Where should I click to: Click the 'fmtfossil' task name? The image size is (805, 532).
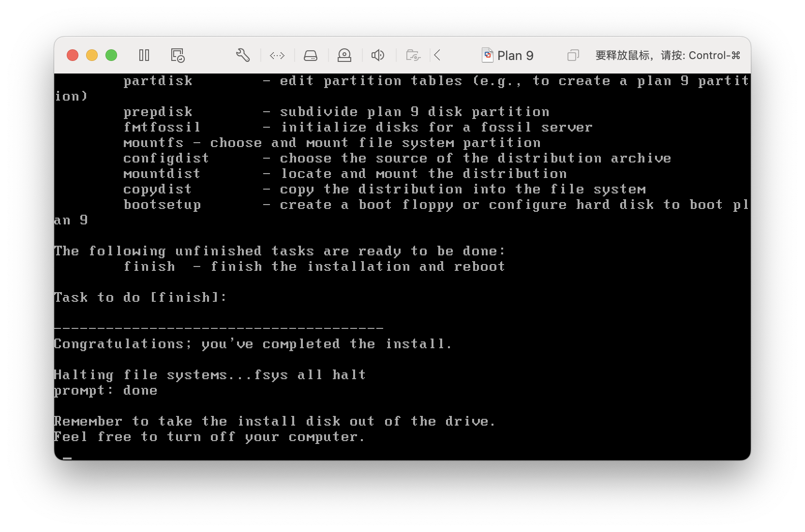[x=162, y=127]
